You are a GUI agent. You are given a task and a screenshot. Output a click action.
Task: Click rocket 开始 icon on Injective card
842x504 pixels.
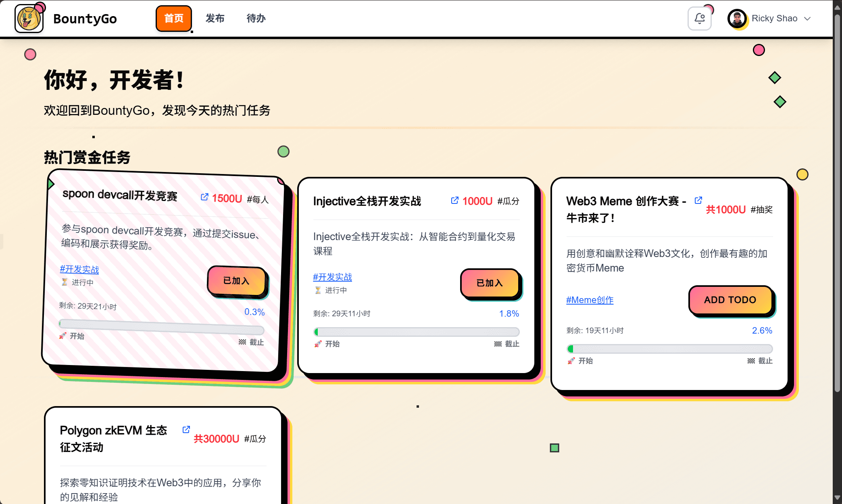click(x=318, y=344)
